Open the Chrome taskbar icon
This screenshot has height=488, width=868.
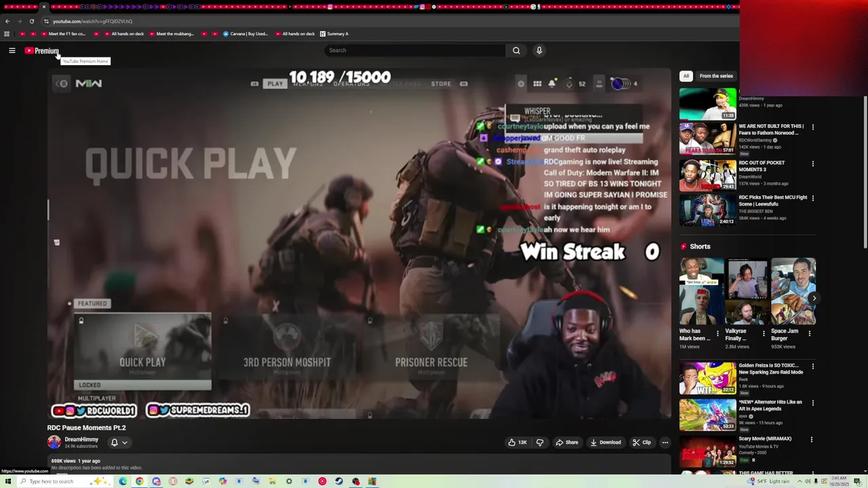pyautogui.click(x=140, y=481)
